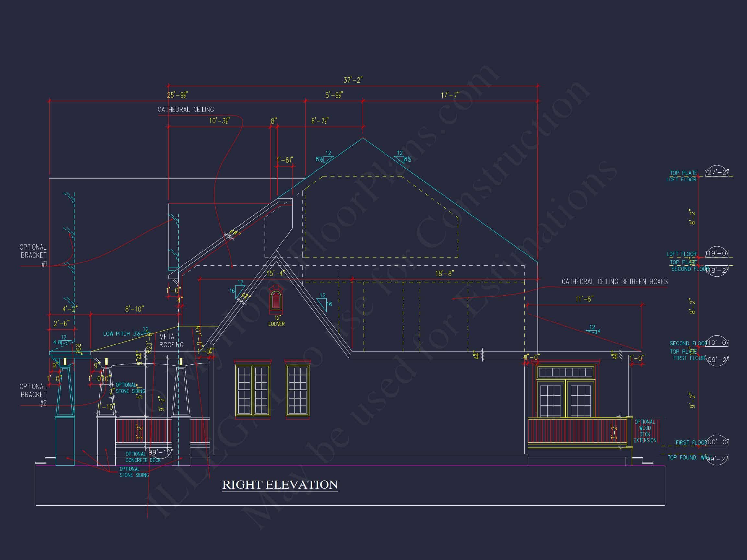
Task: Click the 110'-0" second floor elevation marker
Action: 717,343
